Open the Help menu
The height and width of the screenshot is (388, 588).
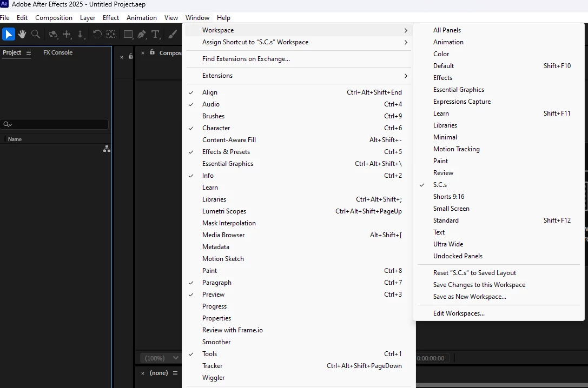(x=223, y=18)
